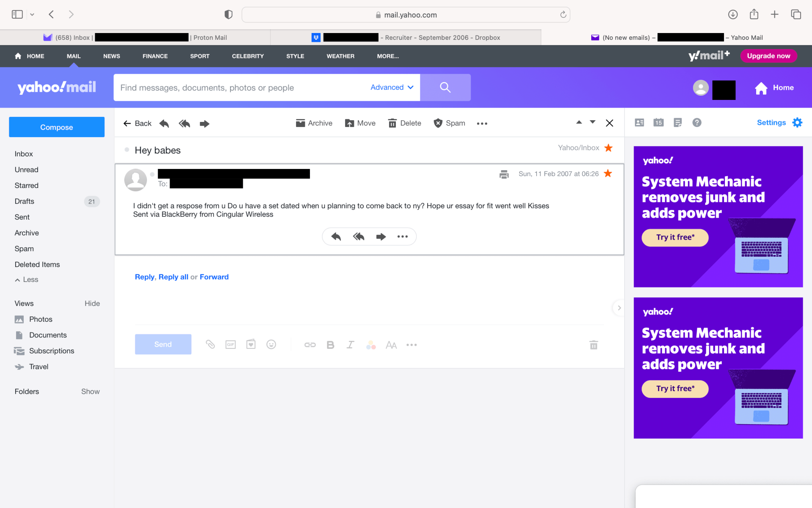The image size is (812, 508).
Task: Toggle bold formatting in reply
Action: click(x=330, y=345)
